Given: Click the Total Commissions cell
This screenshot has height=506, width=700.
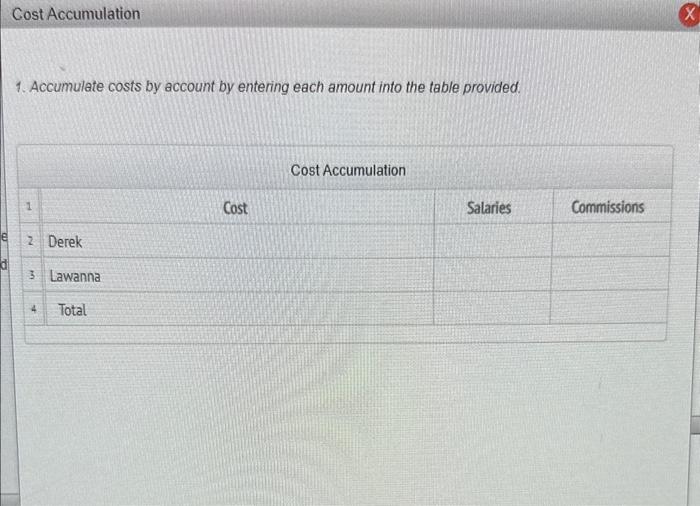Looking at the screenshot, I should [609, 307].
